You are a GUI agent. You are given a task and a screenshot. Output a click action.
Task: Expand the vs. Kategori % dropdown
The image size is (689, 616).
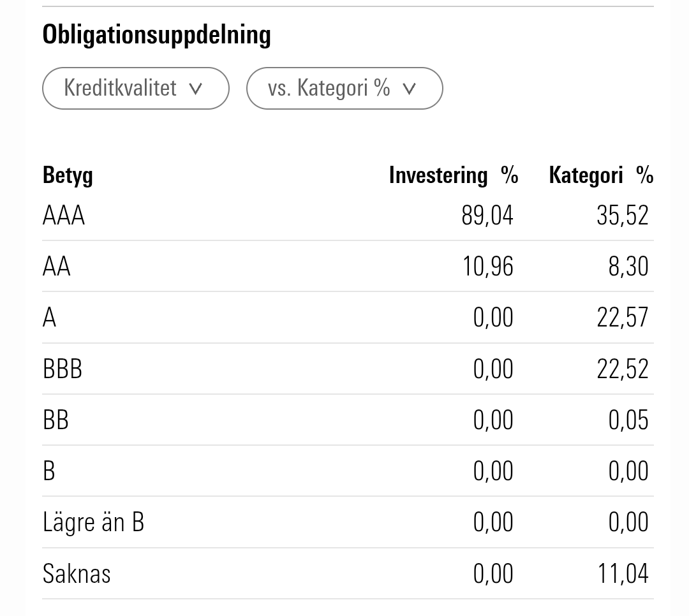pos(344,88)
